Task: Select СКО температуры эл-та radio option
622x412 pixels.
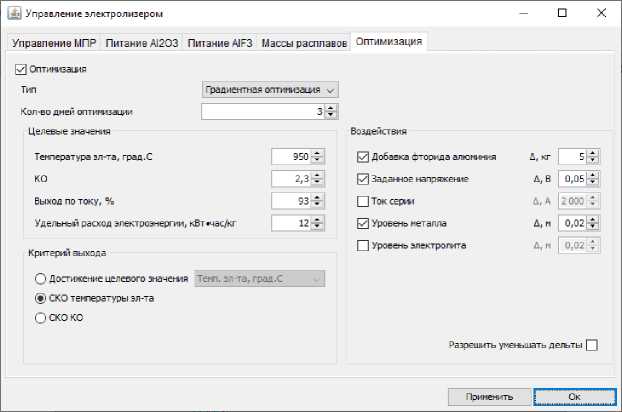Action: pos(40,298)
